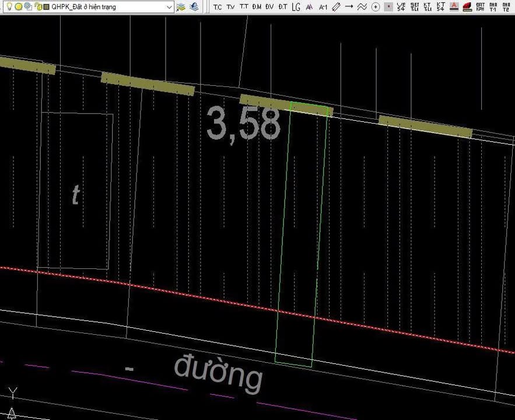The image size is (515, 420).
Task: Open the QHPK_Đất ở hiện trạng dropdown
Action: tap(169, 7)
